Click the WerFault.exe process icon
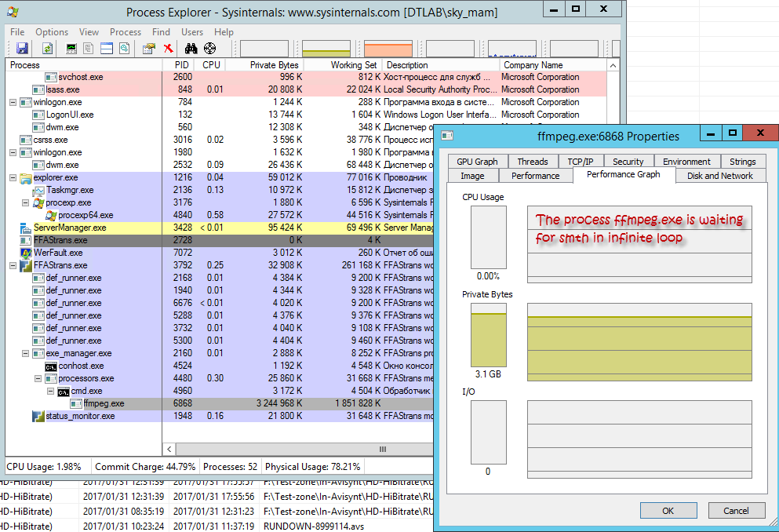 pyautogui.click(x=26, y=253)
